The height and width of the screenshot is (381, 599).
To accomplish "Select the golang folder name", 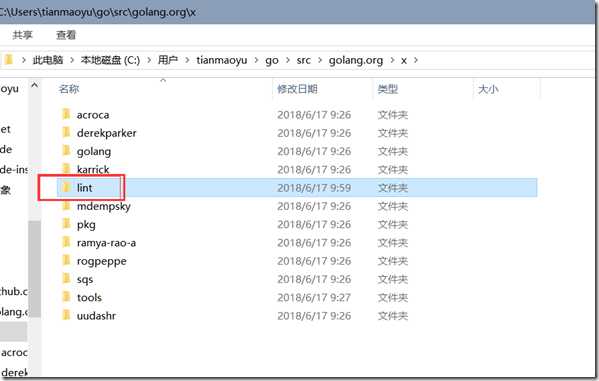I will [x=94, y=152].
